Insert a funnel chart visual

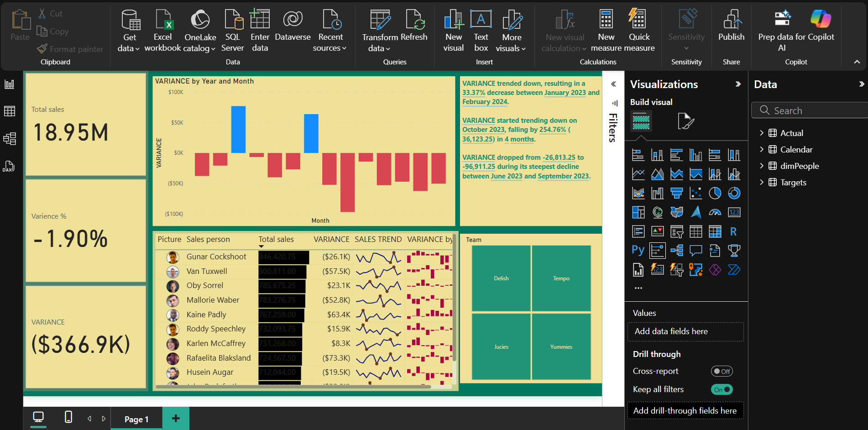click(676, 193)
